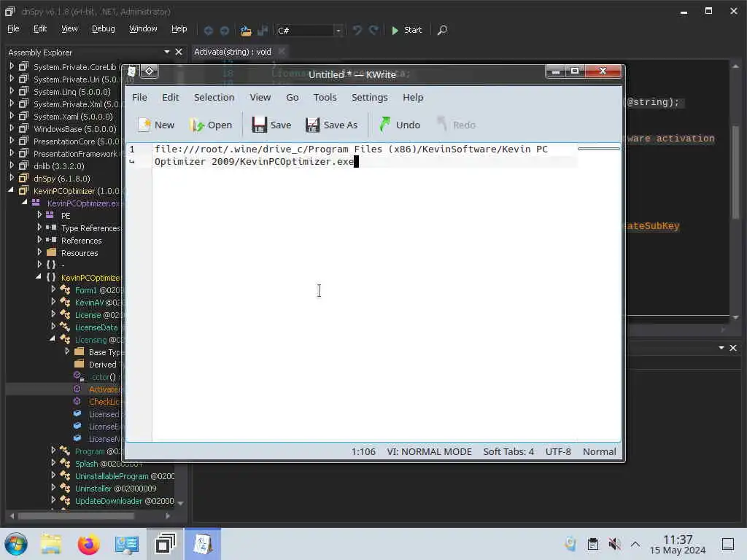Click dnSpy navigate backward arrow icon
The width and height of the screenshot is (747, 560).
208,31
